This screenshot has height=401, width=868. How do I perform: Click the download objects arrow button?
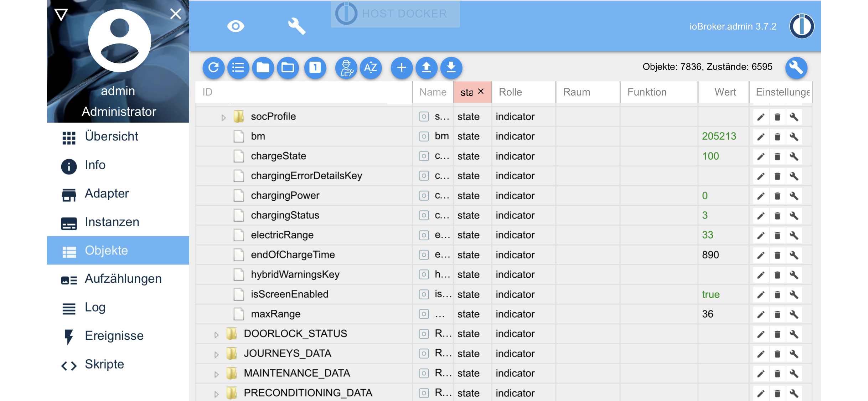point(451,67)
